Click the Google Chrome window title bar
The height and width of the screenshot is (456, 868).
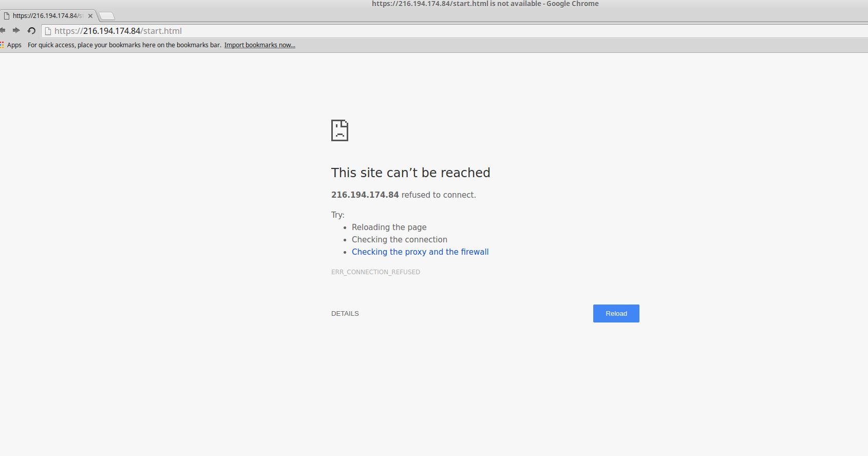point(485,4)
